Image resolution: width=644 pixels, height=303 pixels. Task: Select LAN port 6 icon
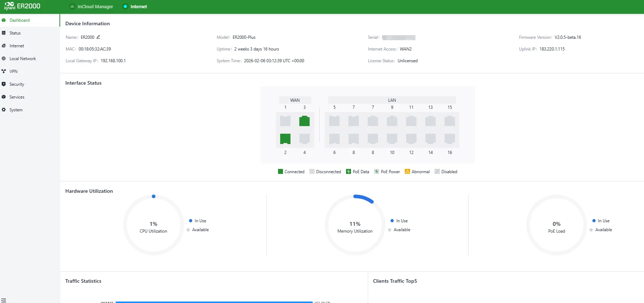[x=334, y=139]
